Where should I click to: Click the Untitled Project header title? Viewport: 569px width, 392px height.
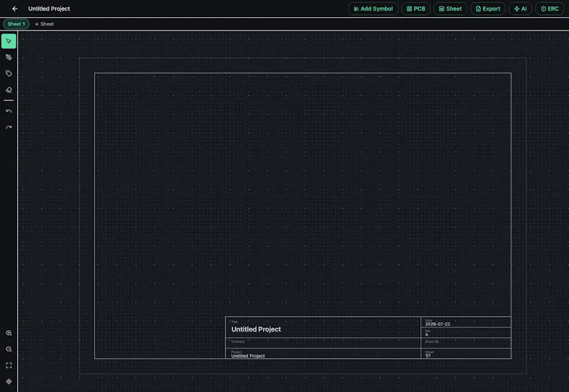pos(49,9)
